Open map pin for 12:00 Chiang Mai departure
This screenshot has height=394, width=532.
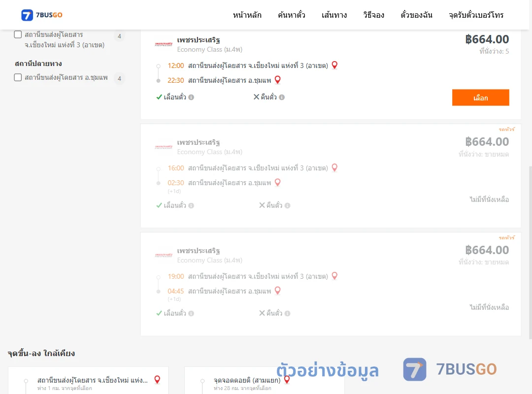334,65
